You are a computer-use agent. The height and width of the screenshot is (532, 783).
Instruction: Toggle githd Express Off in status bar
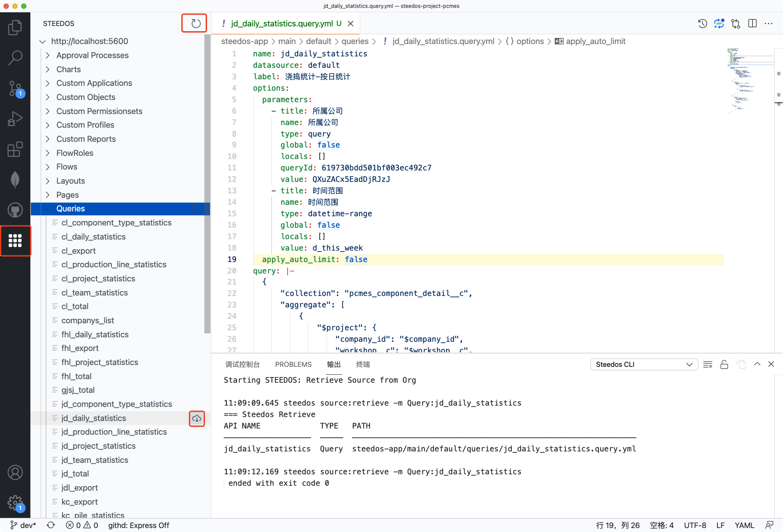[x=139, y=525]
